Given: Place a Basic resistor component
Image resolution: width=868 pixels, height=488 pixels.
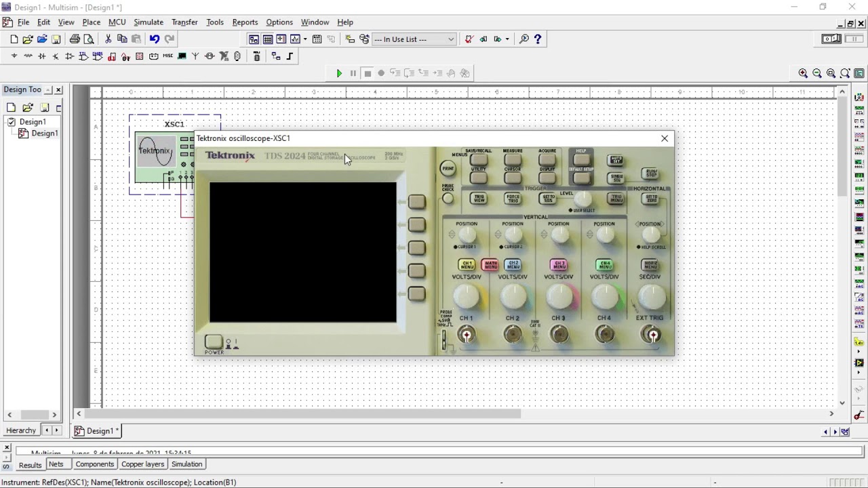Looking at the screenshot, I should [x=28, y=56].
